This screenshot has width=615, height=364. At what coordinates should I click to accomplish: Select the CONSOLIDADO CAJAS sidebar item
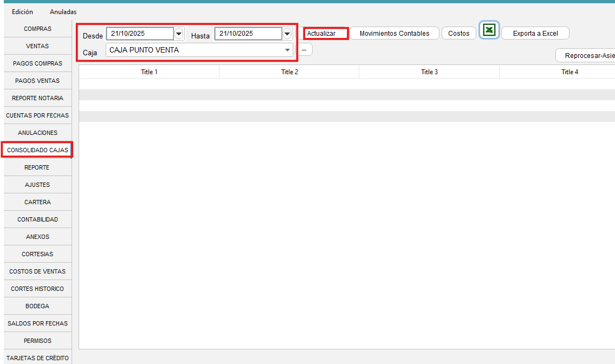pos(38,150)
